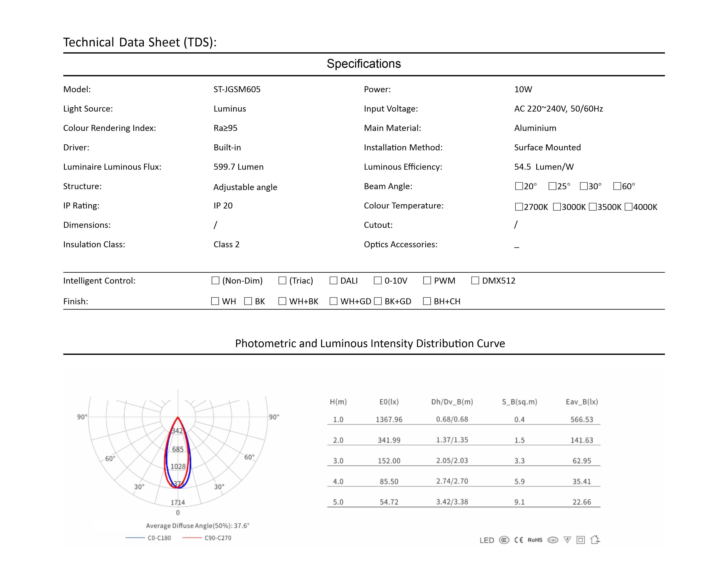Click the RoHS compliance logo
Viewport: 726px width, 588px height.
pos(535,540)
